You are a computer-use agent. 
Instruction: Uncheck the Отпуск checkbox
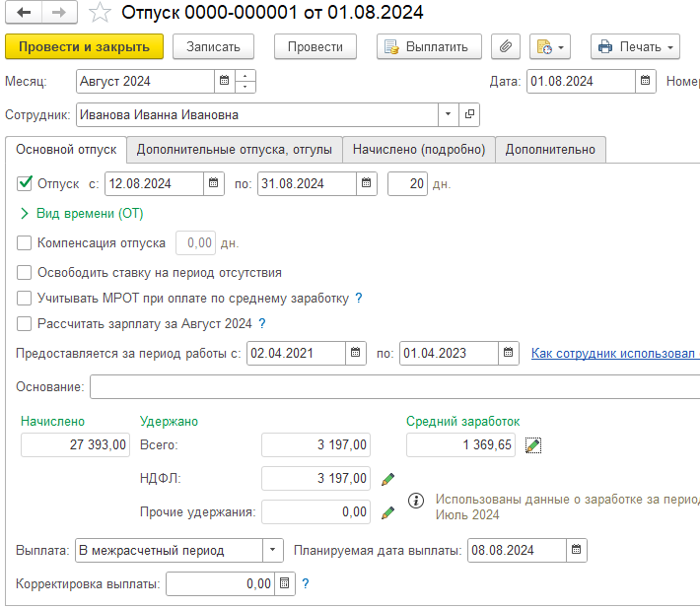point(24,183)
